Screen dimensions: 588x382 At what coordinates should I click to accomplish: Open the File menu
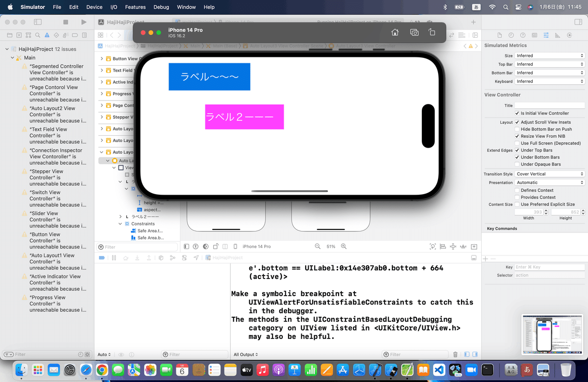(57, 7)
